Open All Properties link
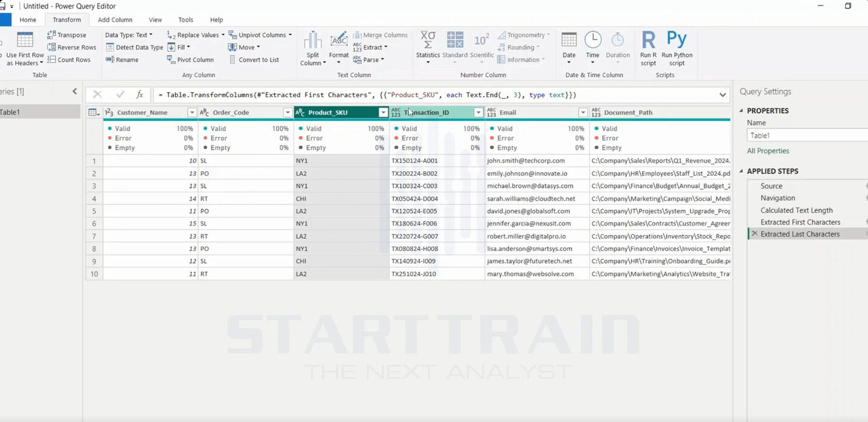Image resolution: width=868 pixels, height=422 pixels. click(x=768, y=151)
